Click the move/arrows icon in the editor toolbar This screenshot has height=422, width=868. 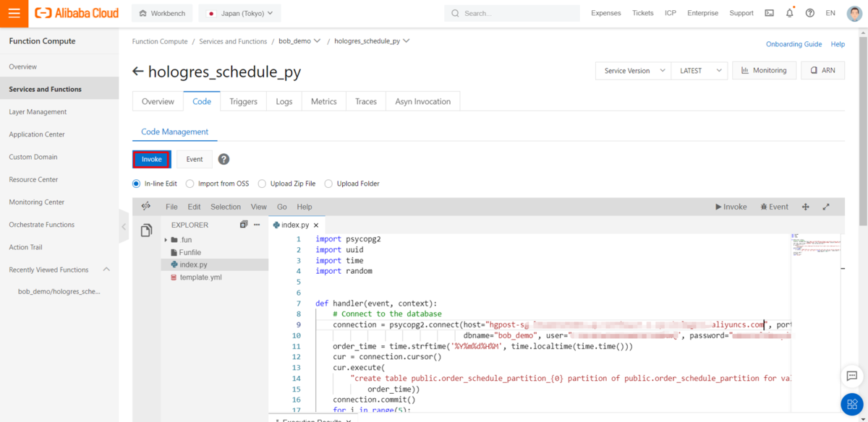click(806, 207)
